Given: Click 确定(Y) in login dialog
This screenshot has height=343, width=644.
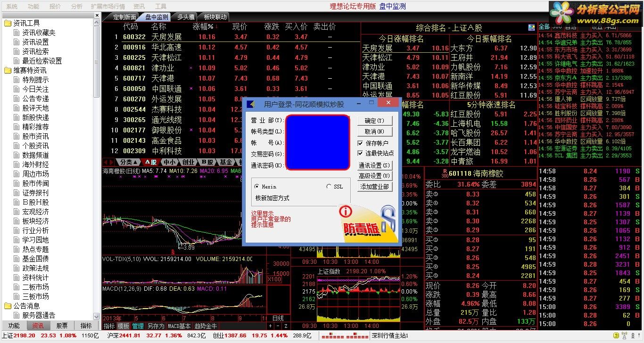Looking at the screenshot, I should (375, 121).
